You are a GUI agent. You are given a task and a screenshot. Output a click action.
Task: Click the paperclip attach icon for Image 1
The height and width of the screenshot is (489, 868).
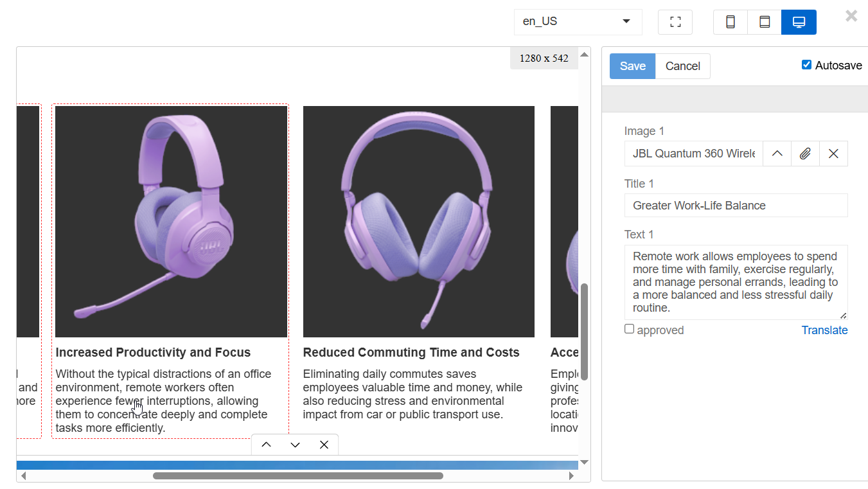(805, 154)
